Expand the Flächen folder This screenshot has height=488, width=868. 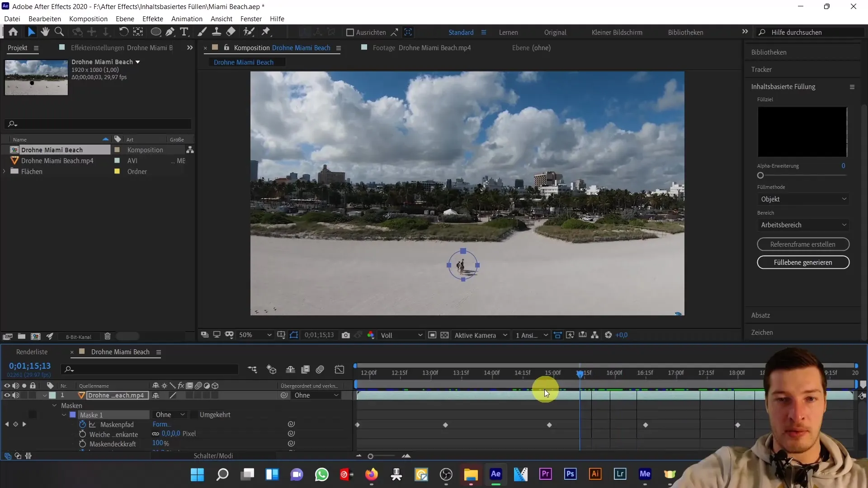[x=5, y=172]
